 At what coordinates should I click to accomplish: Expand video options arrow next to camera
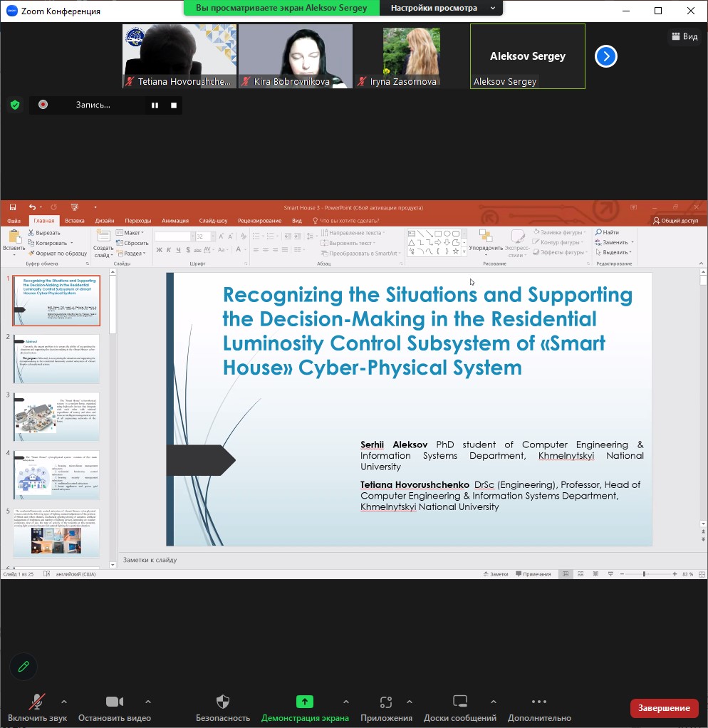tap(147, 702)
